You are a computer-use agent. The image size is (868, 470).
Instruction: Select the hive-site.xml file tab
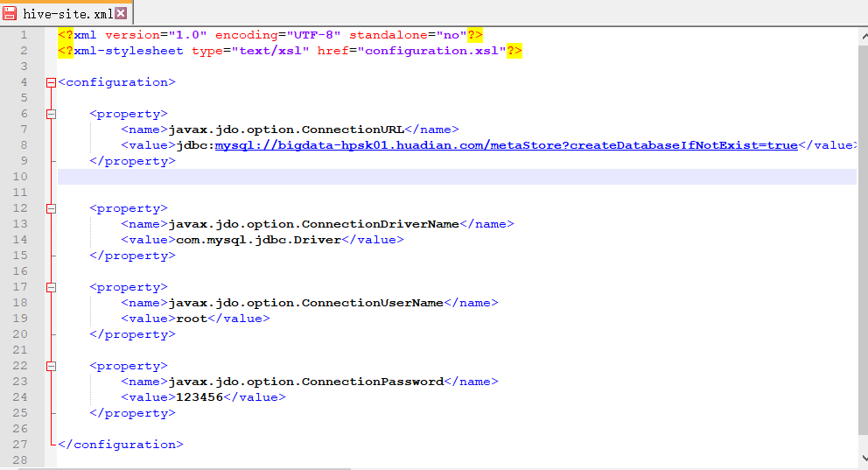66,13
